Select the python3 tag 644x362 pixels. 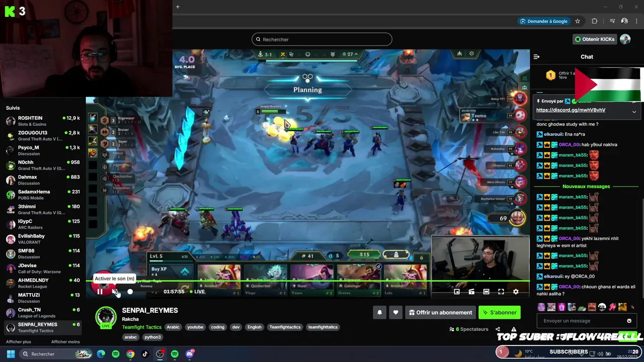152,337
